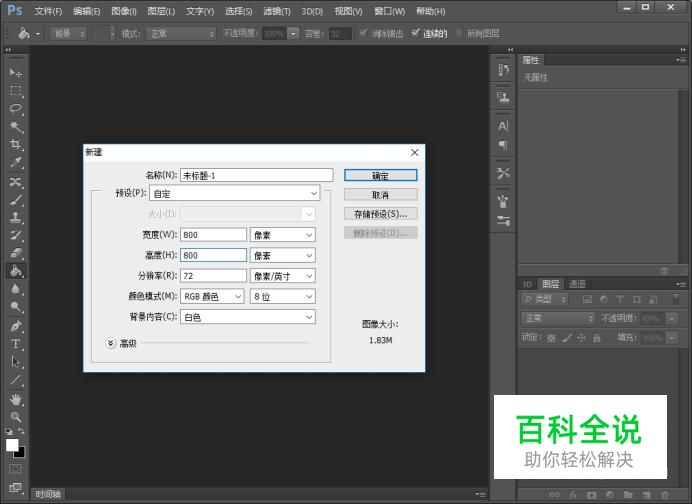This screenshot has height=504, width=692.
Task: Select the Lasso tool
Action: pyautogui.click(x=16, y=108)
